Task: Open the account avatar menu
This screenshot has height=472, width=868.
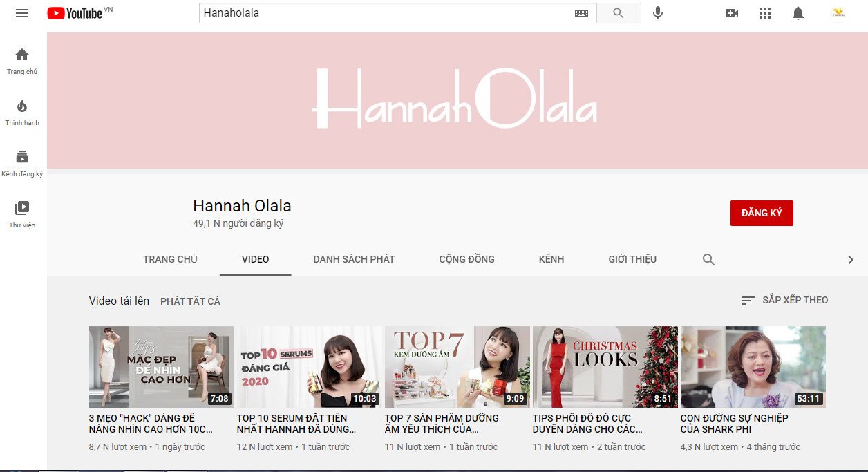Action: point(839,13)
